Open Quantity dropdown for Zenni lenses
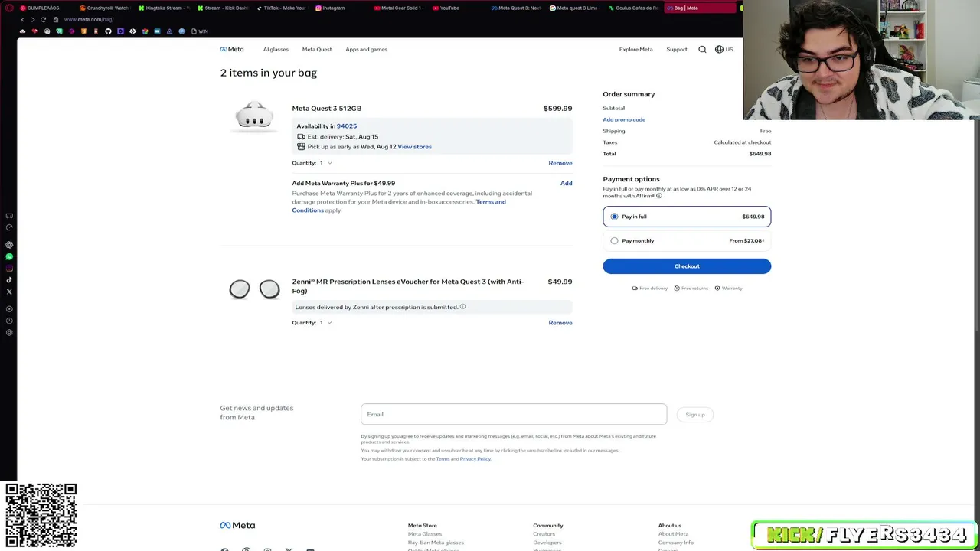The width and height of the screenshot is (980, 551). (x=325, y=323)
